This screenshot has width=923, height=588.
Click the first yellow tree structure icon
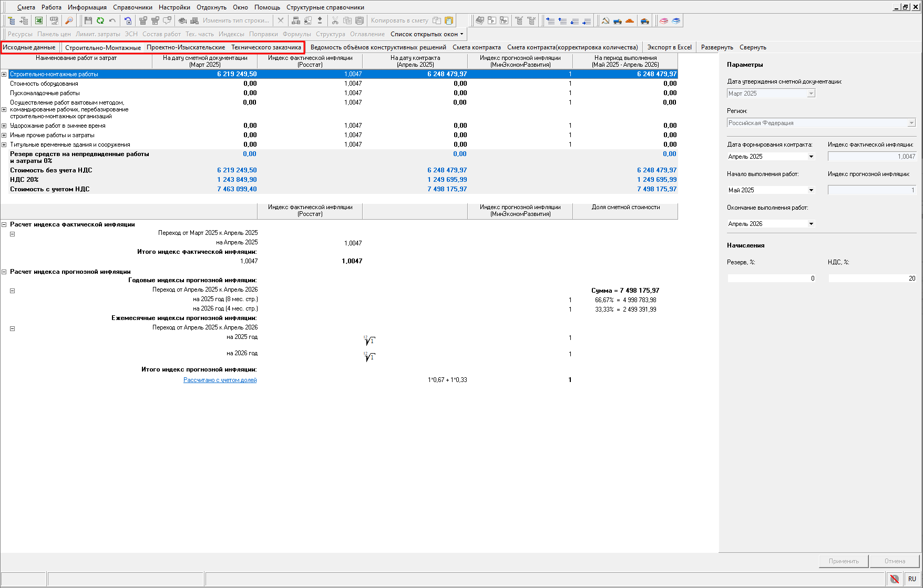(11, 20)
